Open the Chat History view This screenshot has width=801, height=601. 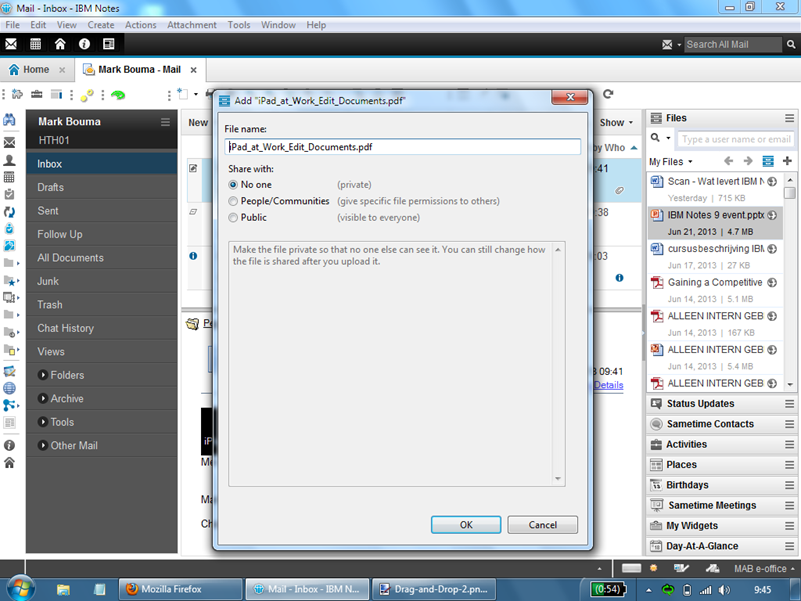point(102,329)
